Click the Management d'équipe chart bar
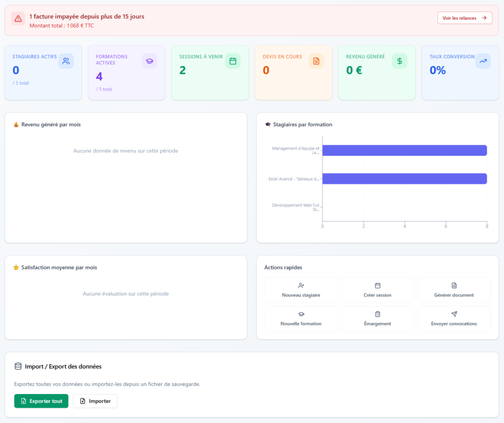 tap(405, 151)
